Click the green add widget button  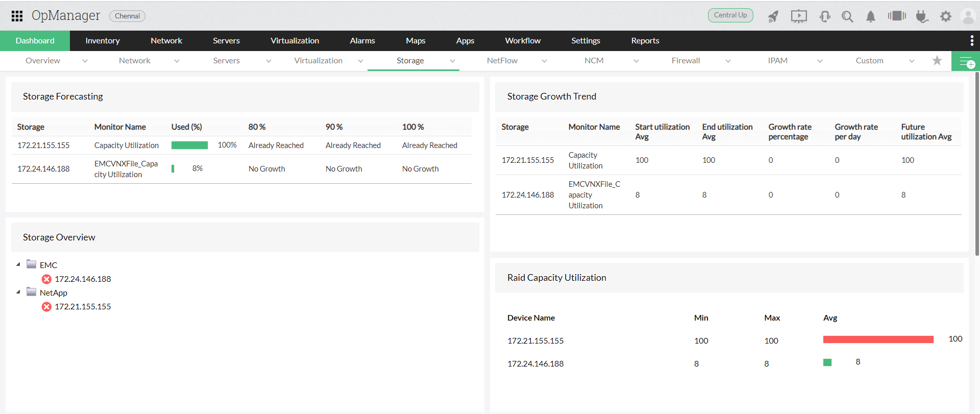pos(966,61)
